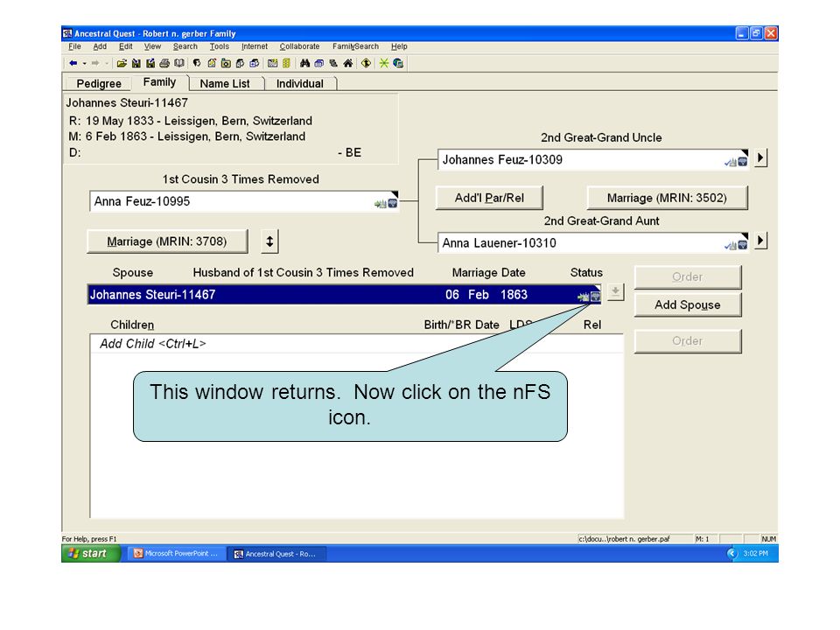The height and width of the screenshot is (630, 840).
Task: Click the camera scrapbook toolbar icon
Action: (226, 63)
